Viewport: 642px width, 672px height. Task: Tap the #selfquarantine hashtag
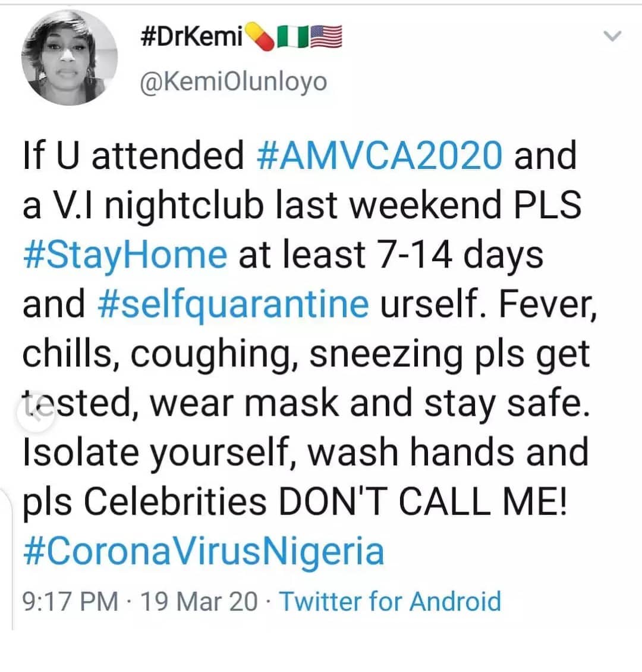[232, 304]
